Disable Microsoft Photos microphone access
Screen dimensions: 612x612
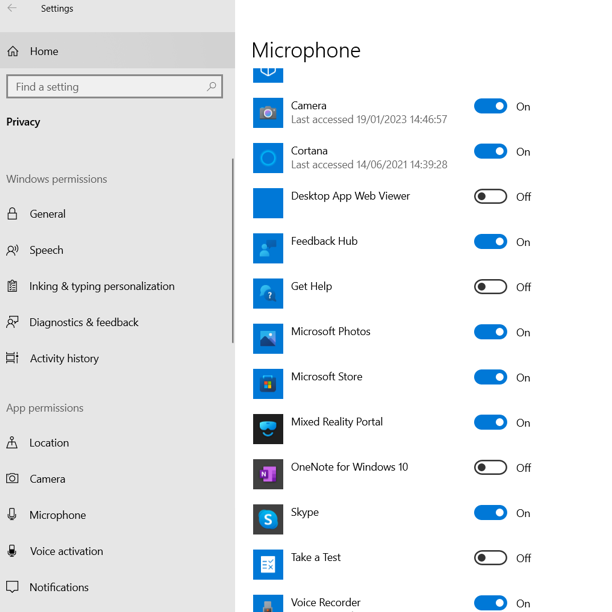tap(491, 332)
